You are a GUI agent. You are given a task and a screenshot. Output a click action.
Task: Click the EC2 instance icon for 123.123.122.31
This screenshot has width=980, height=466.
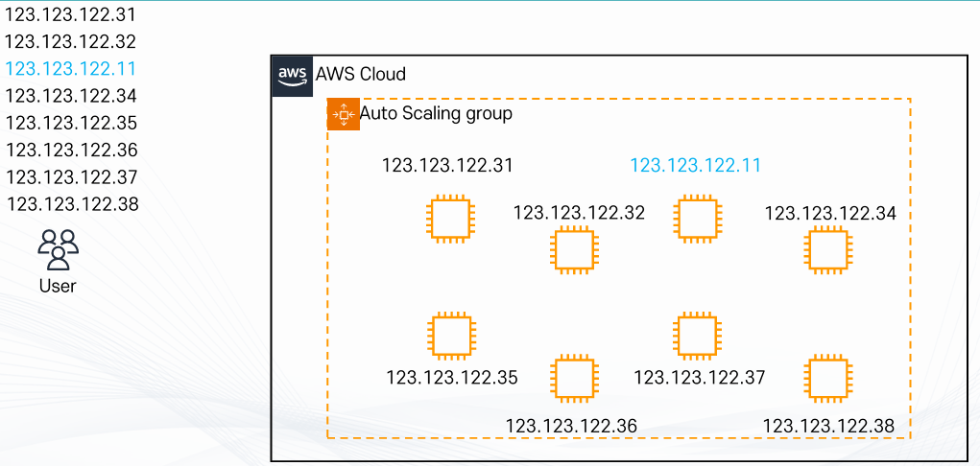(449, 218)
